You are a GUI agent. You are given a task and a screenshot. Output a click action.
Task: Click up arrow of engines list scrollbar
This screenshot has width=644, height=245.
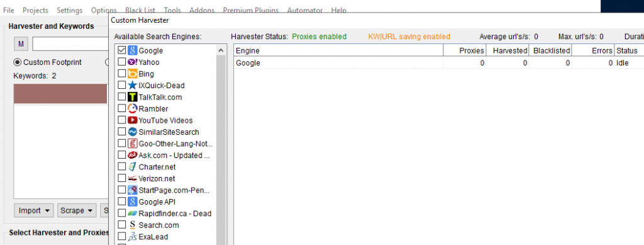pyautogui.click(x=221, y=50)
